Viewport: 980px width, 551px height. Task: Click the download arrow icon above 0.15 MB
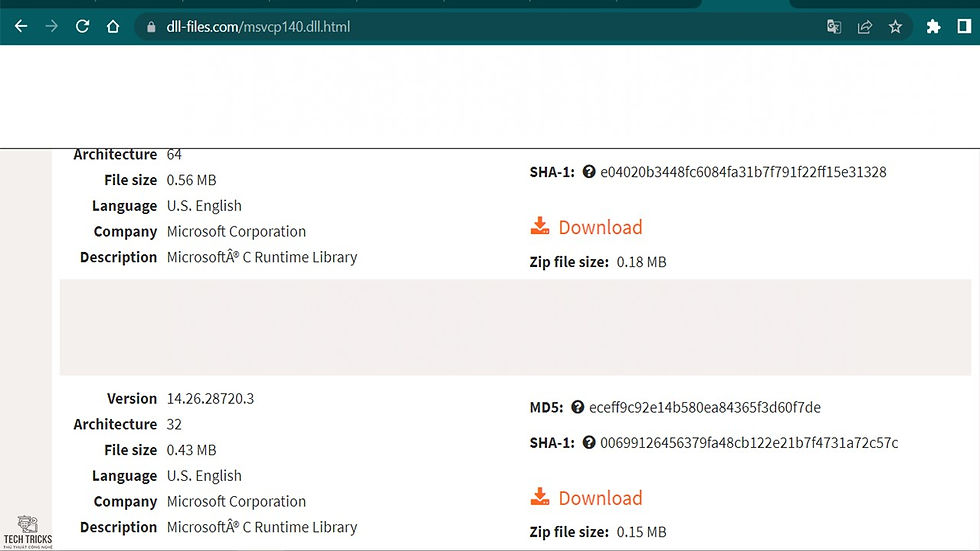click(540, 497)
